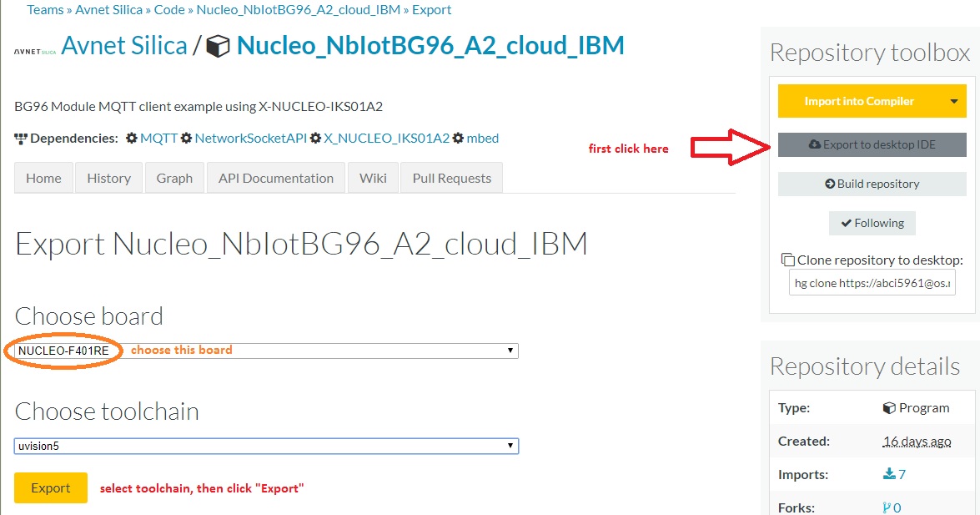Open the Pull Requests tab
Screen dimensions: 980x515
tap(451, 178)
